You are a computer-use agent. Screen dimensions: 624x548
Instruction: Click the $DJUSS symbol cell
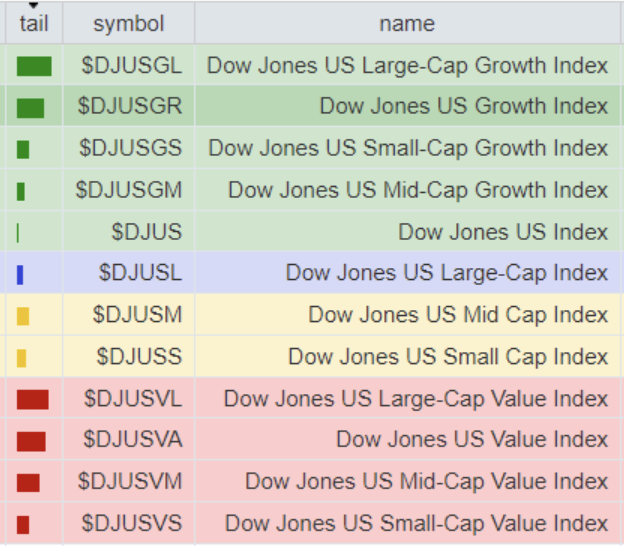pos(139,356)
